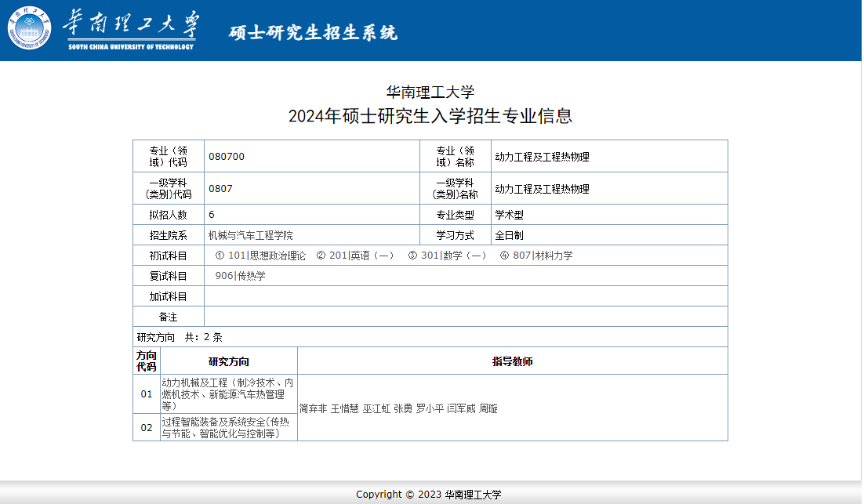Click advisor name 王惜慧
Screen dimensions: 864x504
coord(344,408)
